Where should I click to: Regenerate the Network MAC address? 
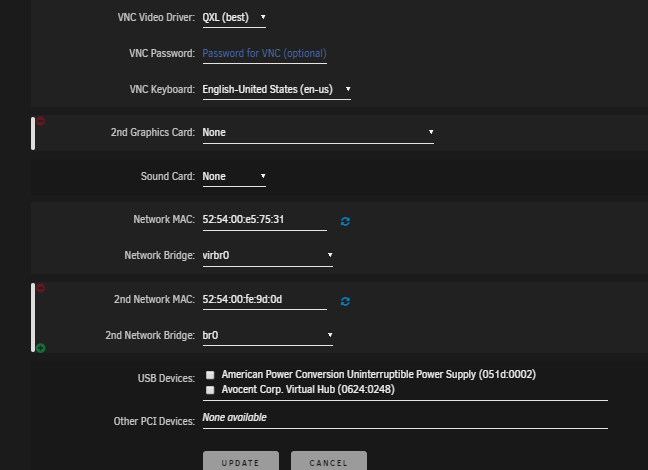[345, 222]
